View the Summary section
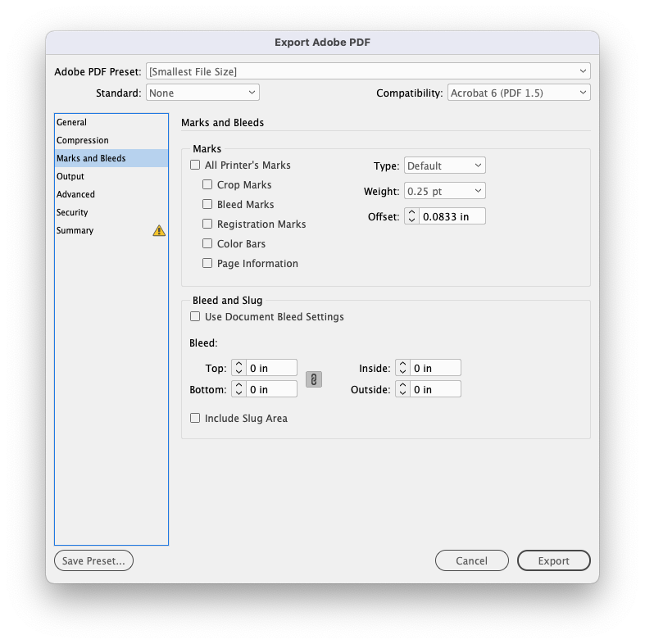Screen dimensions: 645x644 [111, 231]
